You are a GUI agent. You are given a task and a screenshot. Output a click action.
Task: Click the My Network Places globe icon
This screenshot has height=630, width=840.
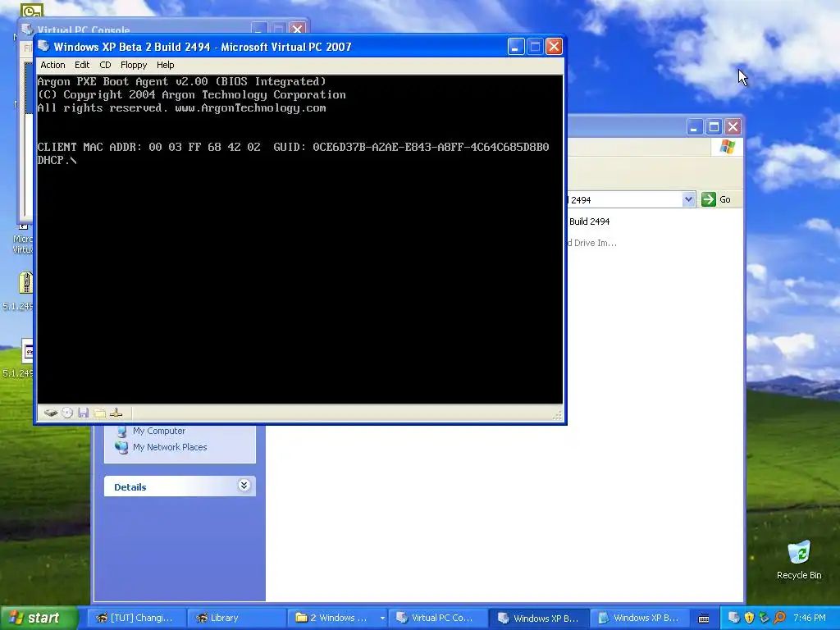pyautogui.click(x=122, y=447)
